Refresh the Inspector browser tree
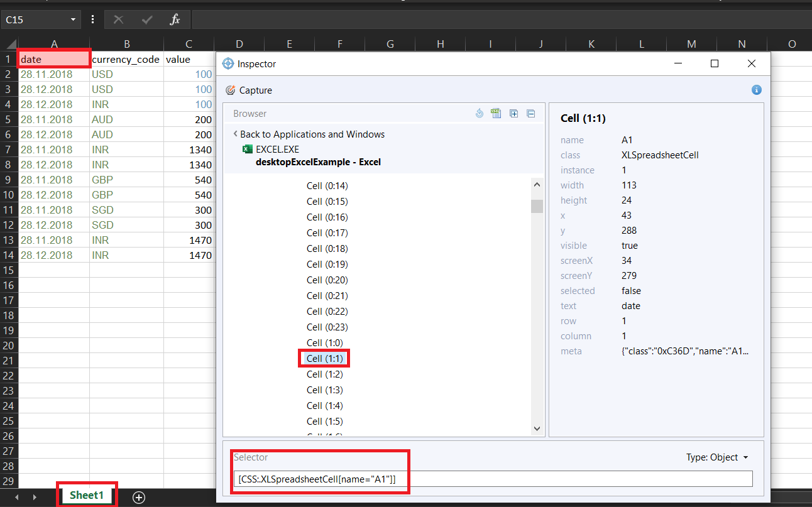This screenshot has width=812, height=507. click(x=479, y=114)
